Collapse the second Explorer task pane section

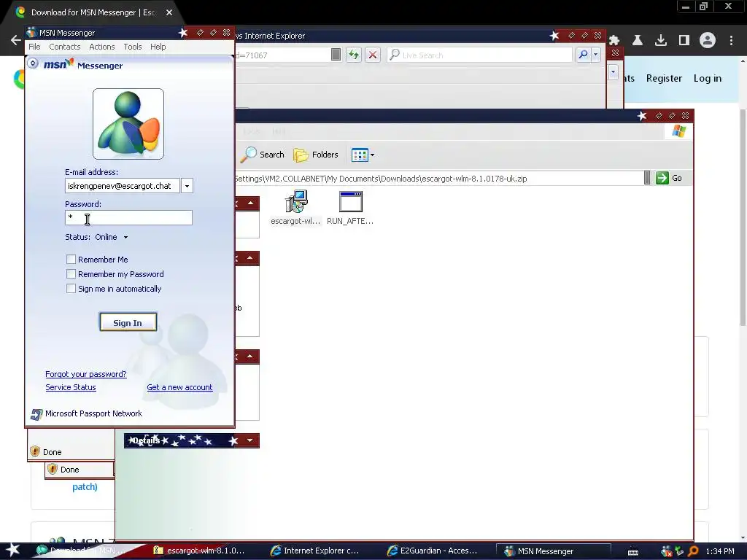(251, 257)
